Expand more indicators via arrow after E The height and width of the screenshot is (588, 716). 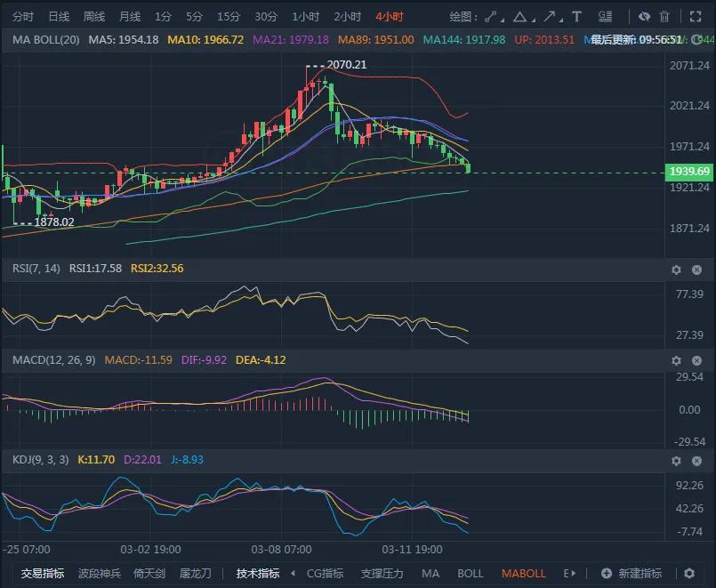[575, 574]
